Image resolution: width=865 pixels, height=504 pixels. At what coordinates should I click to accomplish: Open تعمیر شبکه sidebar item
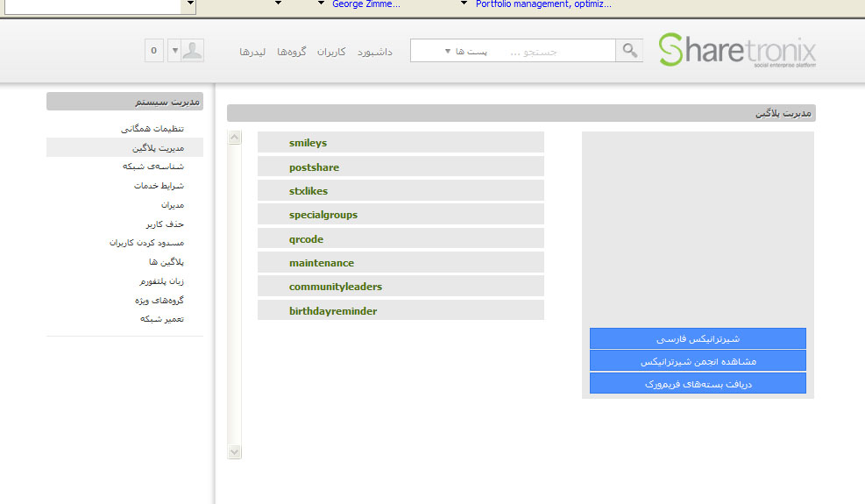(x=161, y=319)
